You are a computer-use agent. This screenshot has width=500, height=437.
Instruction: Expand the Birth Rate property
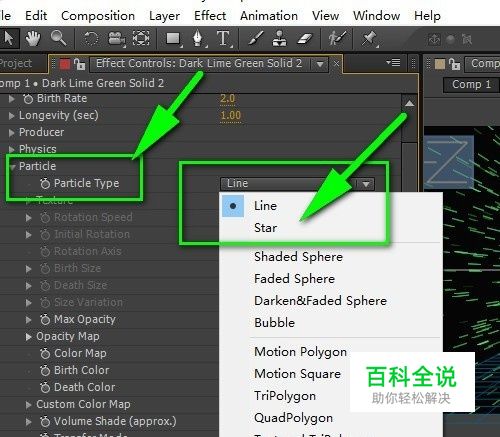[12, 99]
